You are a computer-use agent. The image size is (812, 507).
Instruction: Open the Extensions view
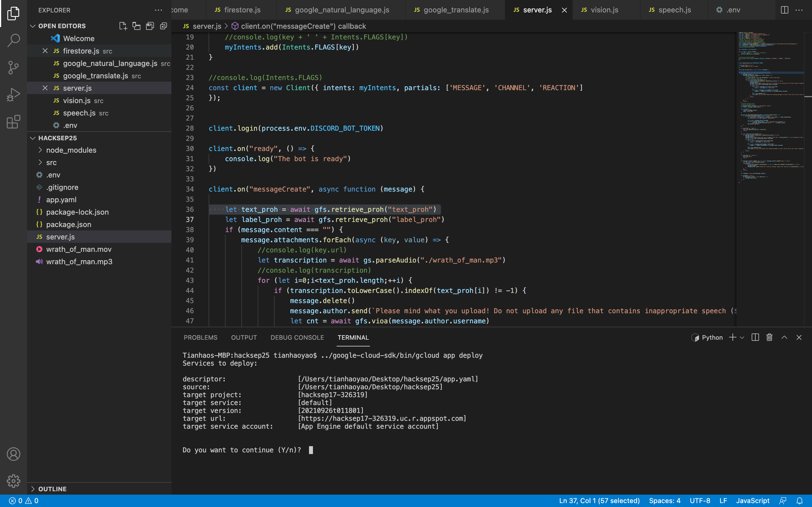tap(14, 122)
